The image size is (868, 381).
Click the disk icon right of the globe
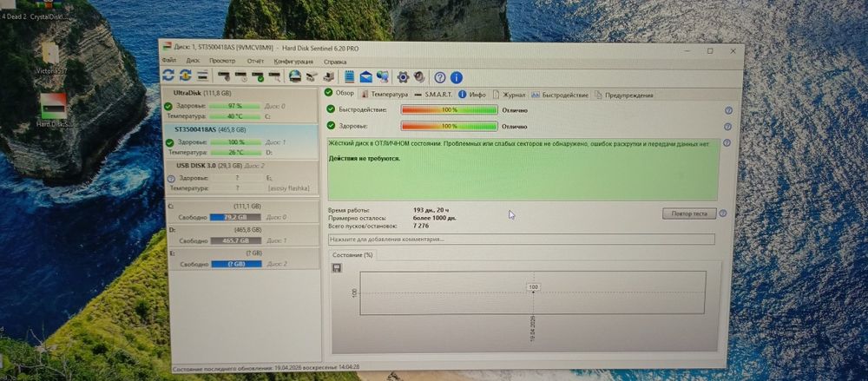click(x=312, y=76)
